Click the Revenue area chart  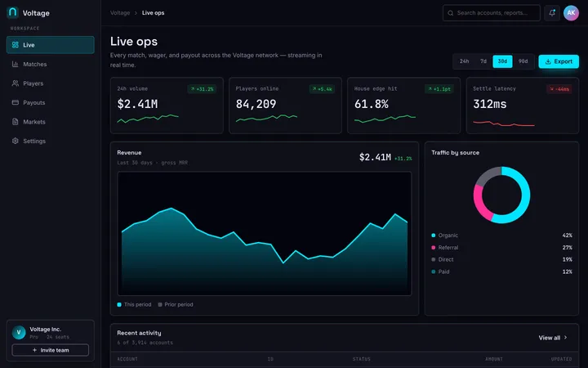point(265,234)
